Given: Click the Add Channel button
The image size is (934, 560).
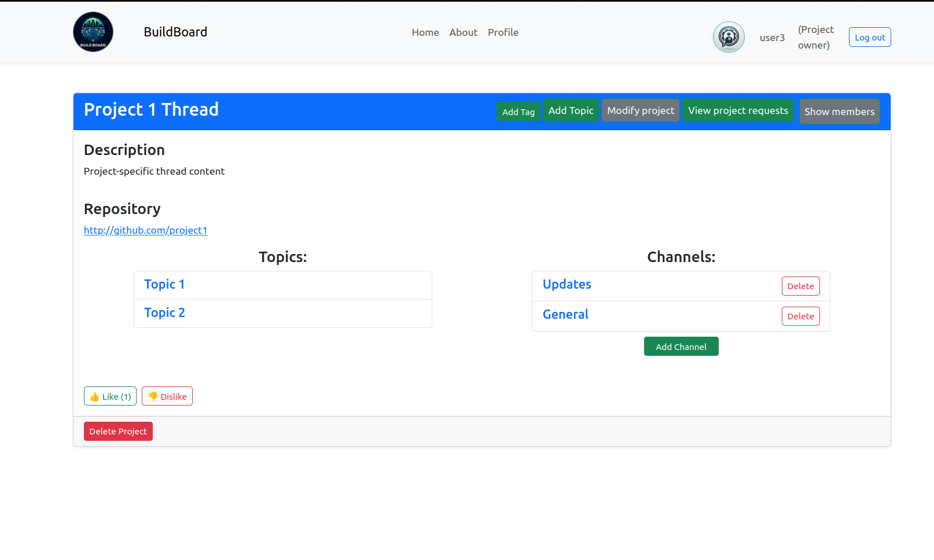Looking at the screenshot, I should (681, 347).
